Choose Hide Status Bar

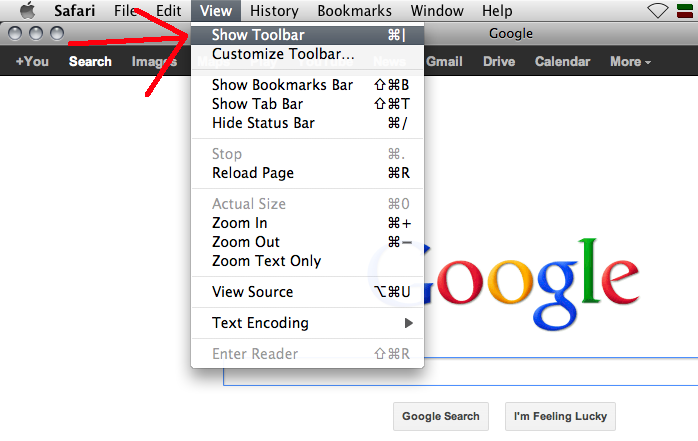(308, 123)
